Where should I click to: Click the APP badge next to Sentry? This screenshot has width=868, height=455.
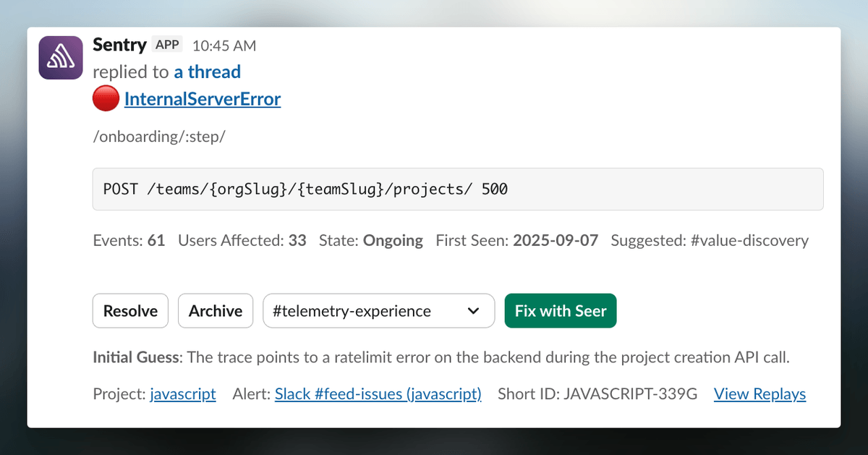pyautogui.click(x=167, y=44)
